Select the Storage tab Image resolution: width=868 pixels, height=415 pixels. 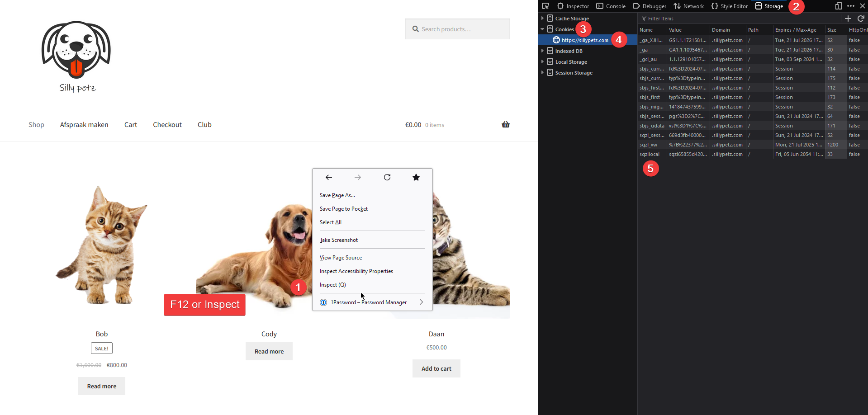tap(769, 6)
